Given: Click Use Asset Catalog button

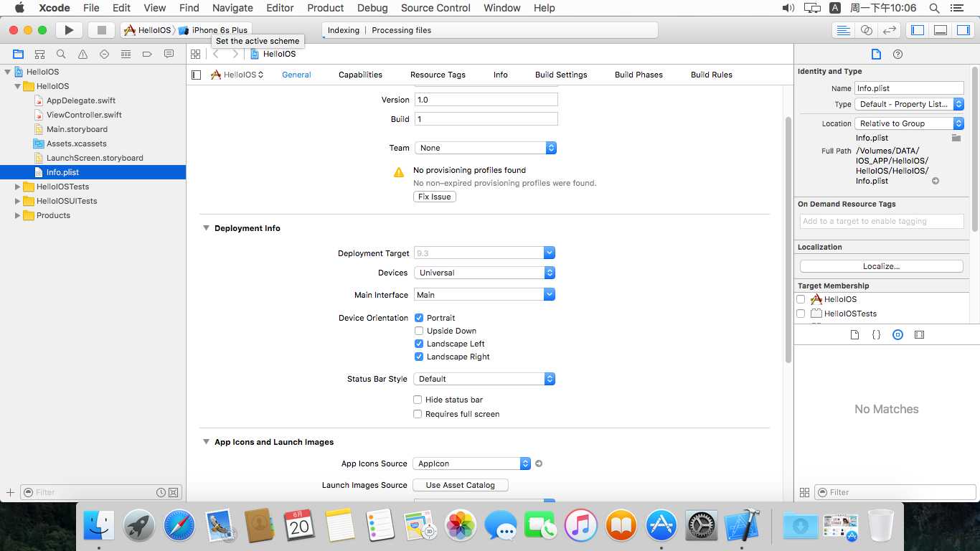Looking at the screenshot, I should [x=461, y=485].
